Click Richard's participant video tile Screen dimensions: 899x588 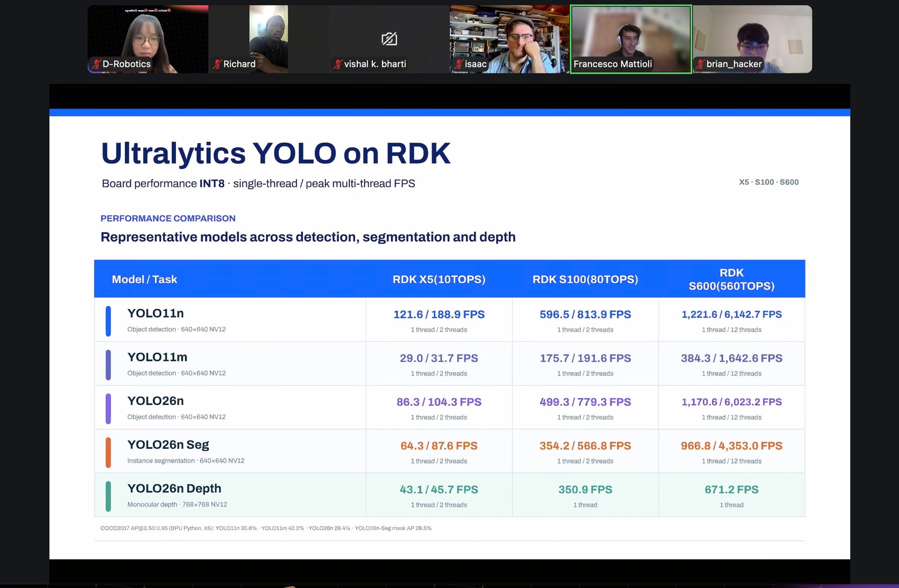click(269, 39)
